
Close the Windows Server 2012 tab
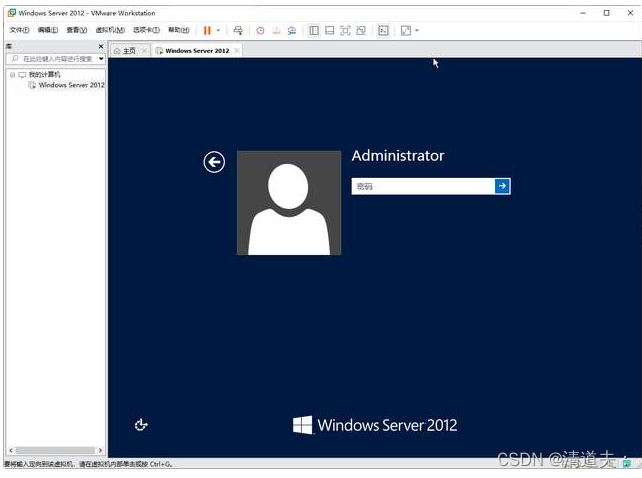(x=237, y=51)
